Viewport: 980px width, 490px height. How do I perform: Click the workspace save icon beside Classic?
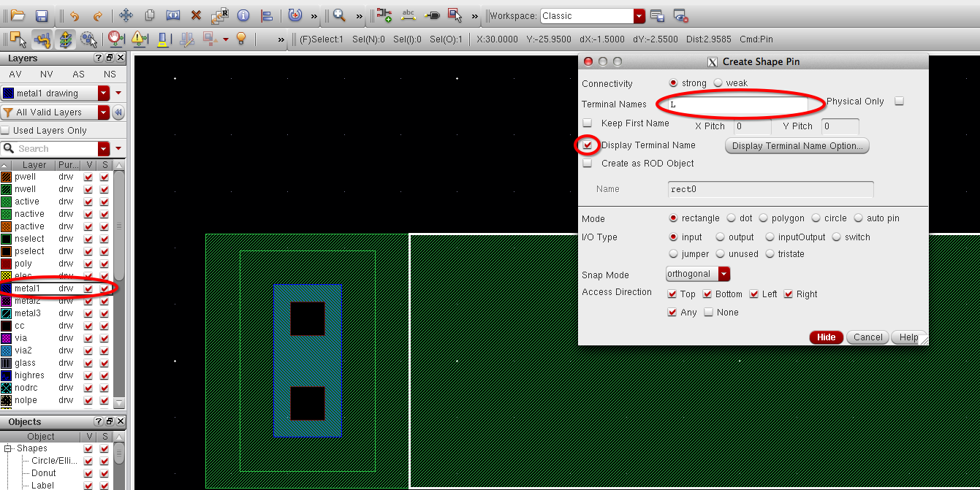[x=657, y=16]
